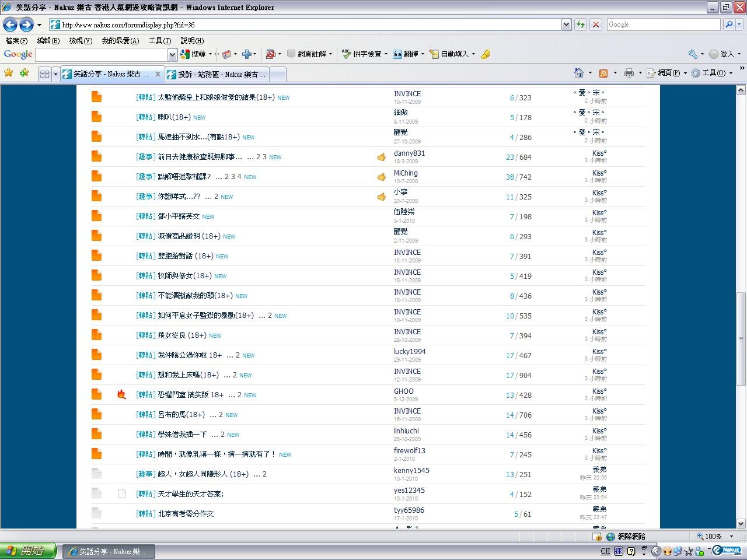Click the Quick Tabs grid icon
The image size is (747, 560).
point(44,74)
